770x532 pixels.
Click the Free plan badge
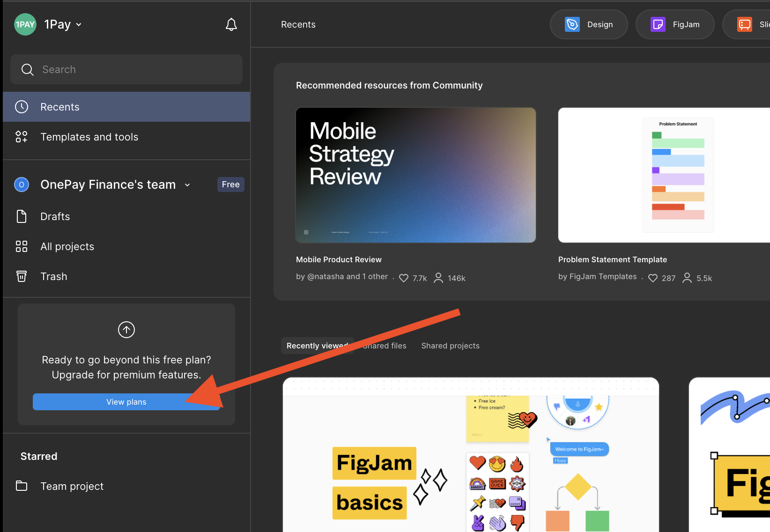[x=231, y=185]
